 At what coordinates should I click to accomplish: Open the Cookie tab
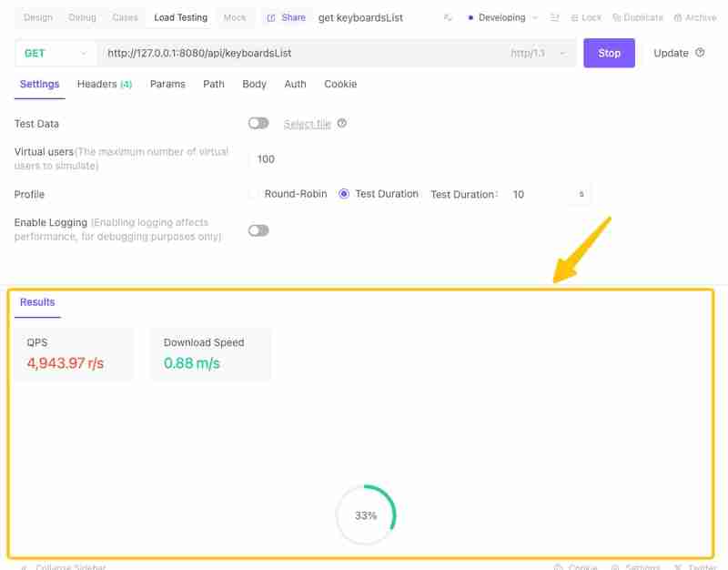tap(340, 84)
